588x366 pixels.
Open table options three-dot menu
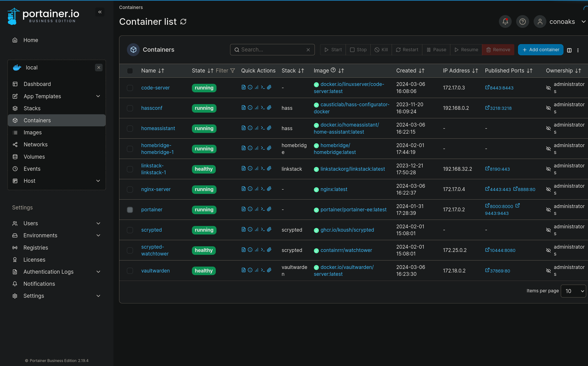click(x=578, y=50)
